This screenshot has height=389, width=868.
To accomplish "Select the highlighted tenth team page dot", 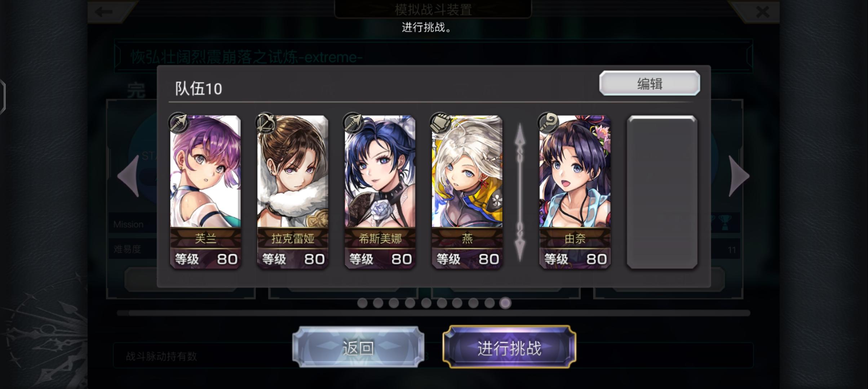I will pos(505,303).
